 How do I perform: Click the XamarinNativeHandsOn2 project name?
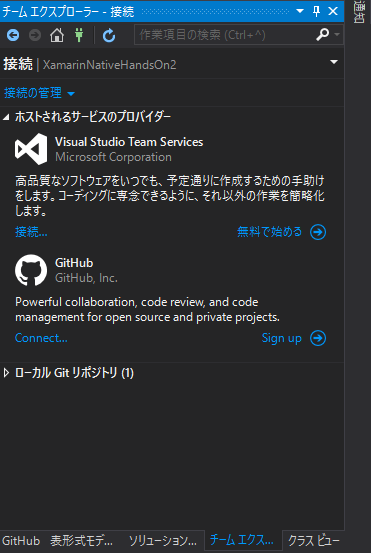(109, 65)
